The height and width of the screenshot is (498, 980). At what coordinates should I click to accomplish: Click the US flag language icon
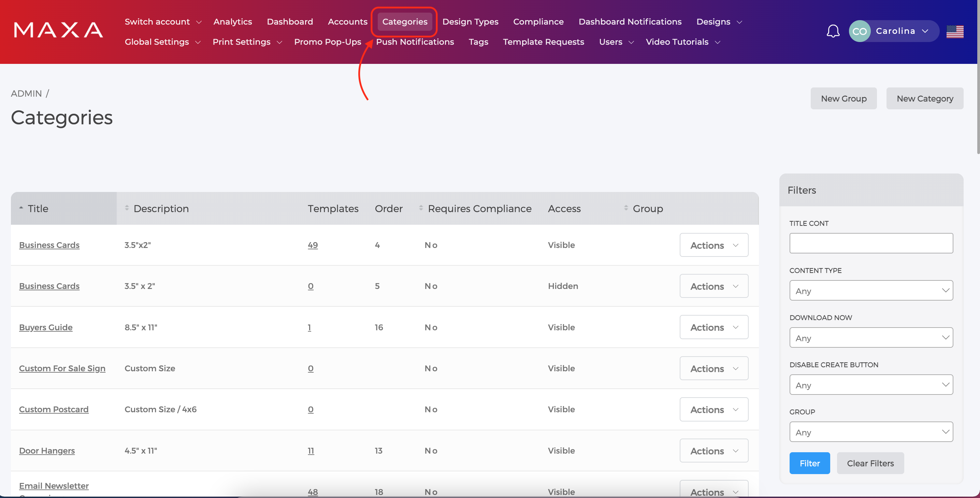pyautogui.click(x=954, y=32)
